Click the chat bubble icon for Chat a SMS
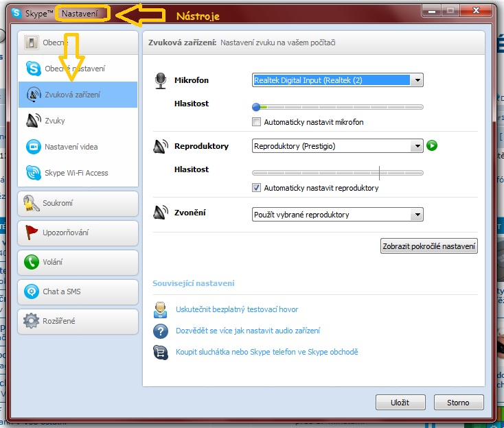Screen dimensions: 504x428 (32, 292)
